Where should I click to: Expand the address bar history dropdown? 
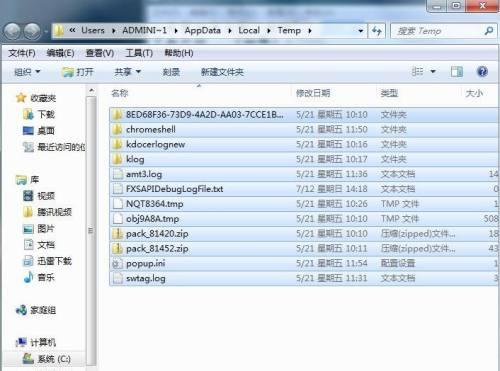pyautogui.click(x=360, y=31)
